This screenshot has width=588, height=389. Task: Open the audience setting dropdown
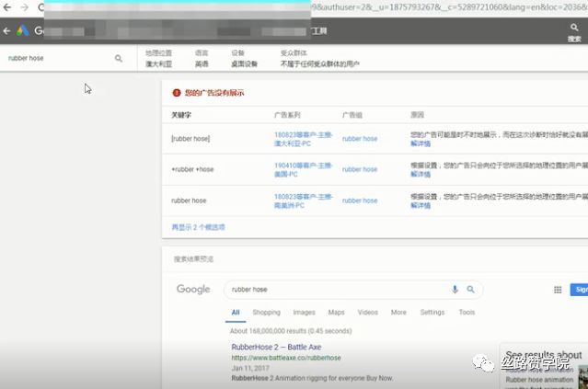pyautogui.click(x=320, y=59)
